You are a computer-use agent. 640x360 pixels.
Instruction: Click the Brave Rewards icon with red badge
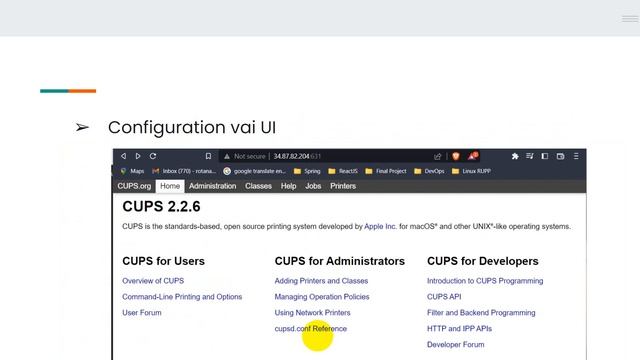tap(473, 156)
